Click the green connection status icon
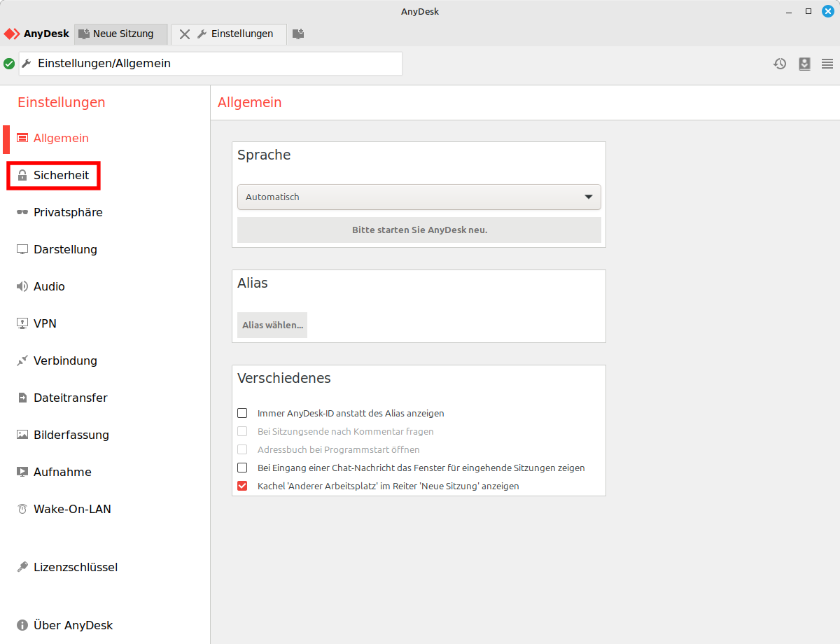Viewport: 840px width, 644px height. click(9, 64)
